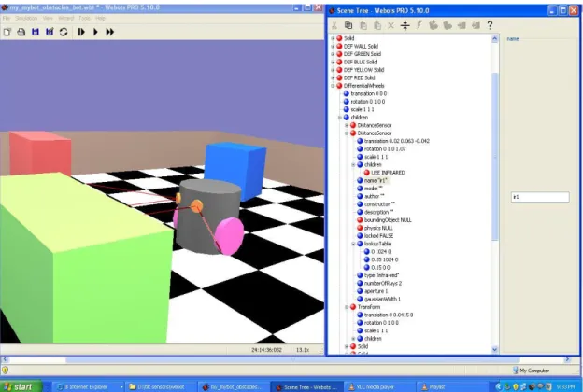Select the translation 0.02 0.063 -0.042 field
Image resolution: width=583 pixels, height=392 pixels.
pos(397,141)
